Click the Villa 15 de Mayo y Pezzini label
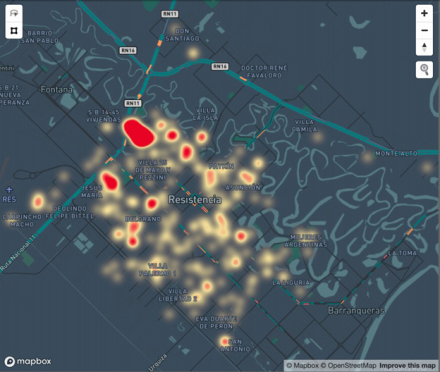 153,170
